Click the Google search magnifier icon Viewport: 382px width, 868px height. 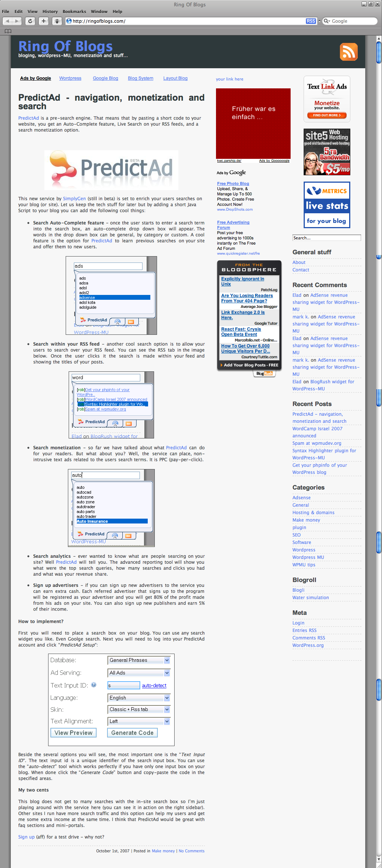pos(326,21)
